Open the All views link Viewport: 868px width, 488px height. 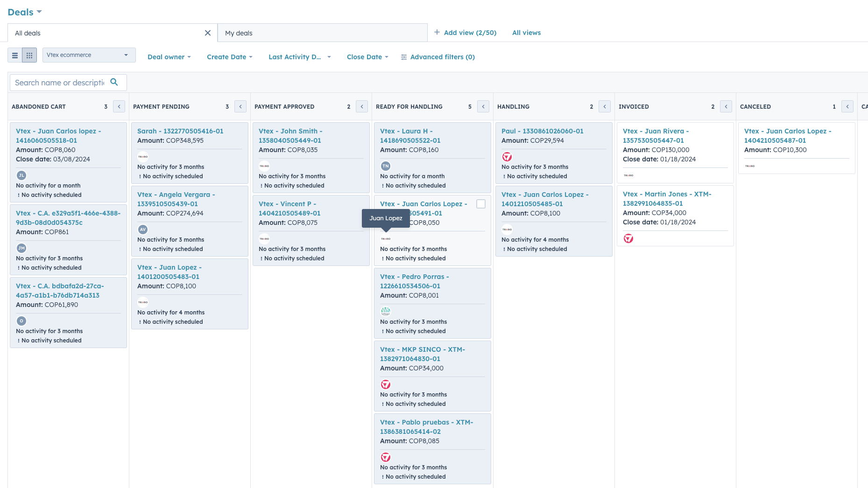click(526, 32)
